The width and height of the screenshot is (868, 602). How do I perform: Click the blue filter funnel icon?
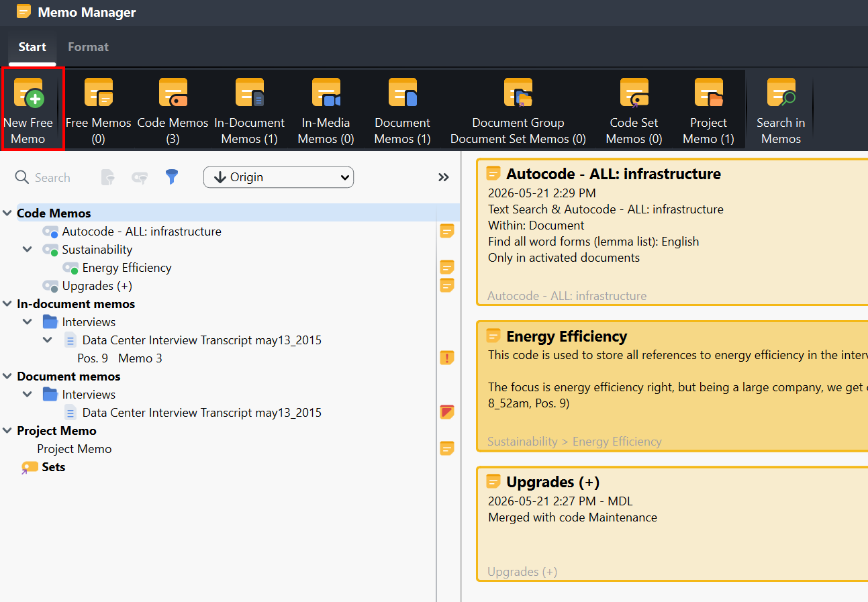click(x=172, y=177)
